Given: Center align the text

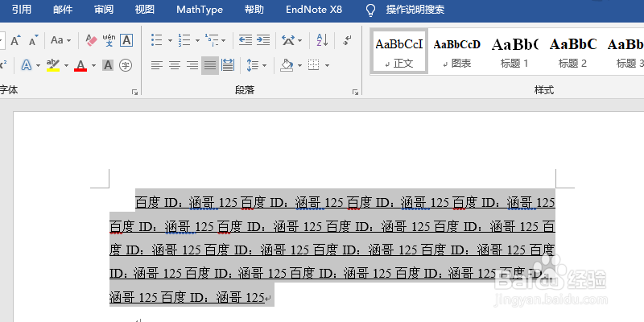Looking at the screenshot, I should point(175,65).
